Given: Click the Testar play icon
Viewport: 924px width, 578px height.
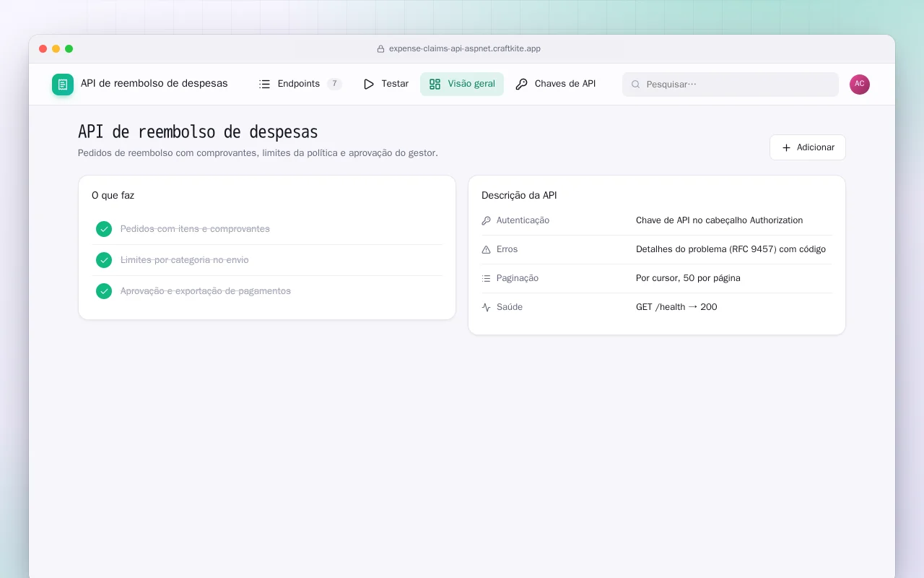Looking at the screenshot, I should tap(369, 84).
